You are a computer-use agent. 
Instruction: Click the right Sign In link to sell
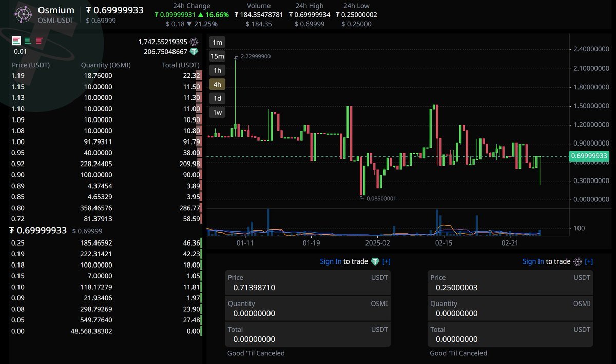533,261
